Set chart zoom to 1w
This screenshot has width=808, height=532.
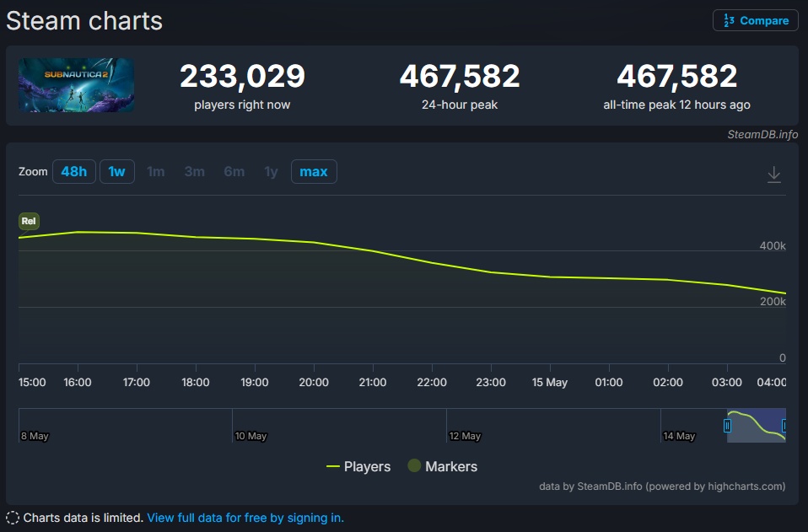tap(117, 171)
